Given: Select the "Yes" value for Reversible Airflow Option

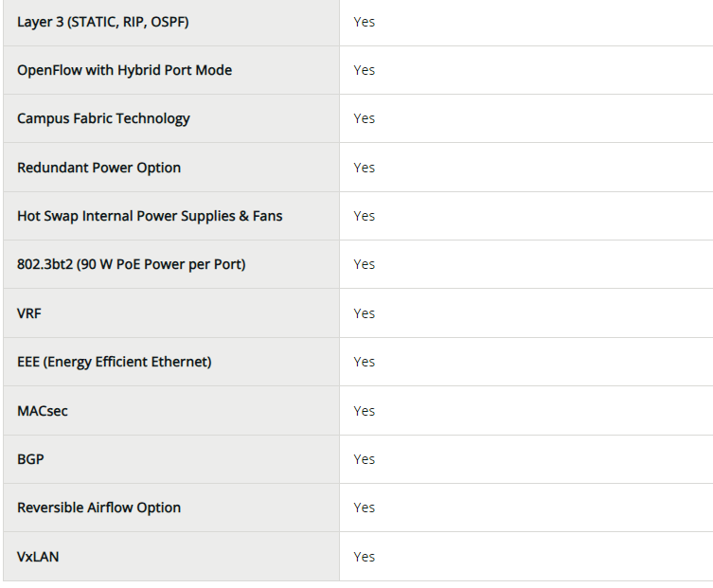Looking at the screenshot, I should [365, 508].
